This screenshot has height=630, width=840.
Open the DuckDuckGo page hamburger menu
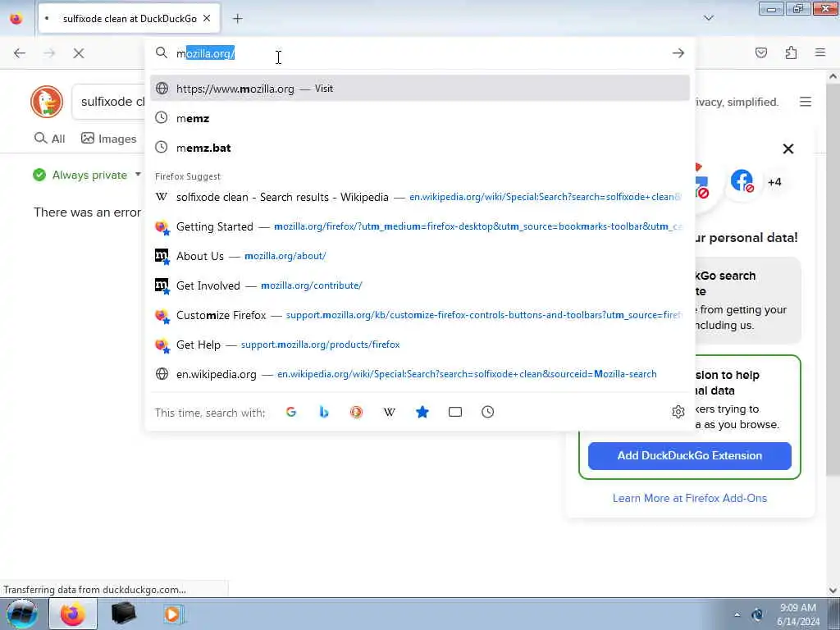[x=806, y=102]
